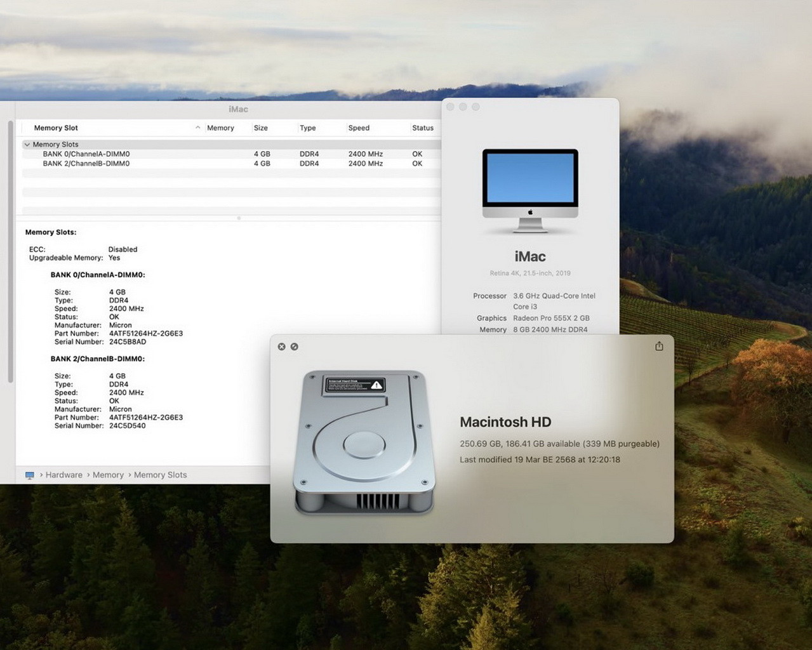Click the Type column header
The width and height of the screenshot is (812, 650).
(308, 128)
